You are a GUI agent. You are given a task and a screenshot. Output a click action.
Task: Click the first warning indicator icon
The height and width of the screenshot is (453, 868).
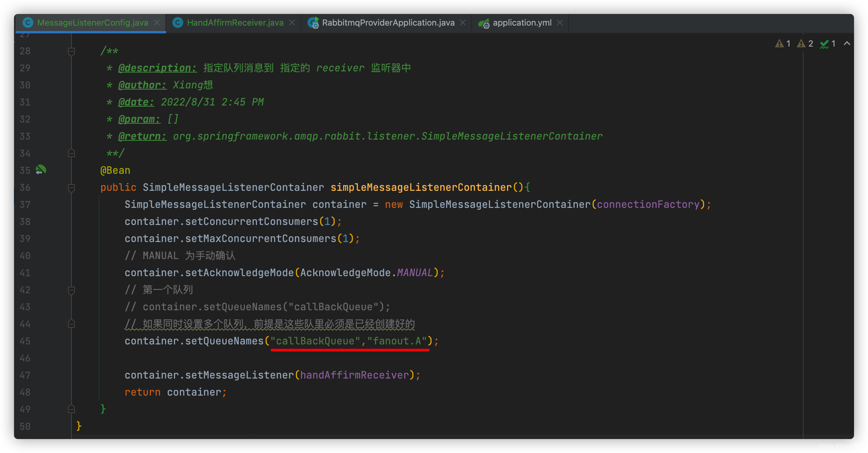(x=779, y=44)
